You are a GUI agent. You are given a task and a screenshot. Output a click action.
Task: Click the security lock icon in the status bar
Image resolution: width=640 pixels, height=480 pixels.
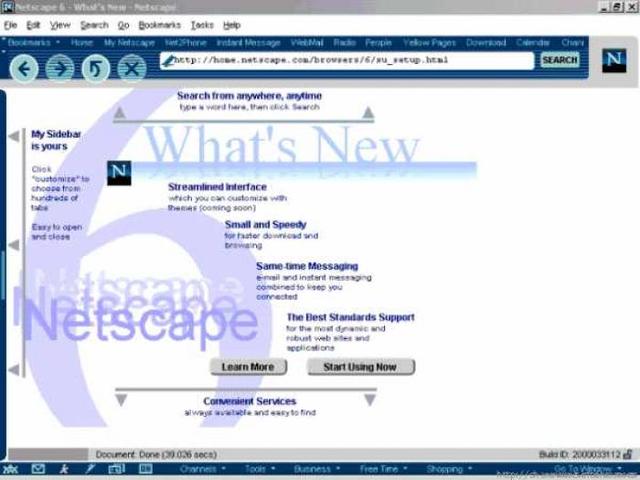[628, 454]
